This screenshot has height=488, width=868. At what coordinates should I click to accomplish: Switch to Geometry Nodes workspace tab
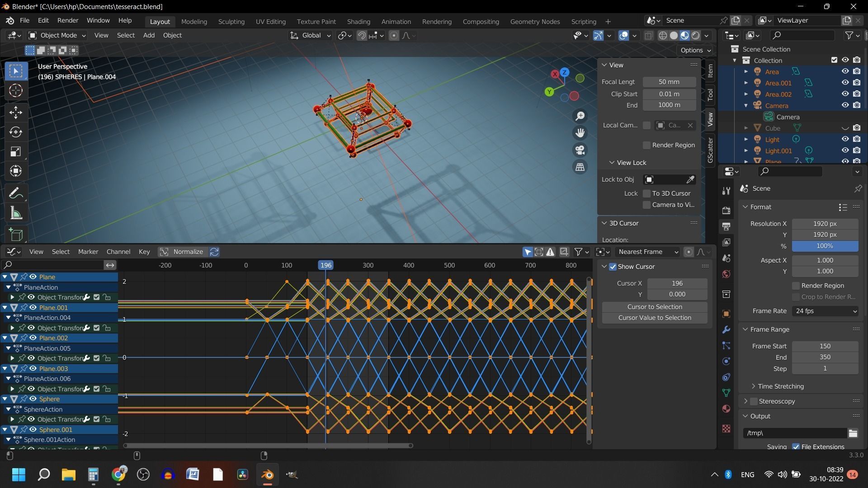pyautogui.click(x=535, y=21)
